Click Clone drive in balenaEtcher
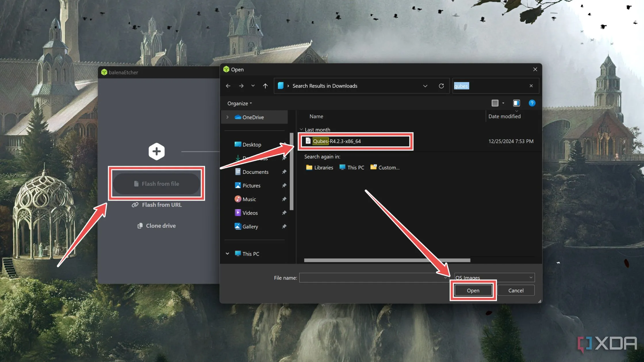The width and height of the screenshot is (644, 362). pyautogui.click(x=157, y=226)
